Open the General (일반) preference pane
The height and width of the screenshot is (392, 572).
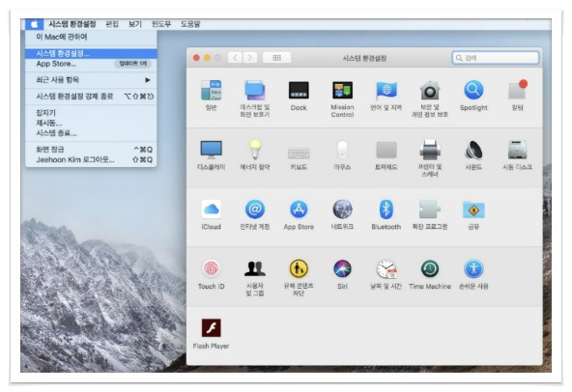211,91
